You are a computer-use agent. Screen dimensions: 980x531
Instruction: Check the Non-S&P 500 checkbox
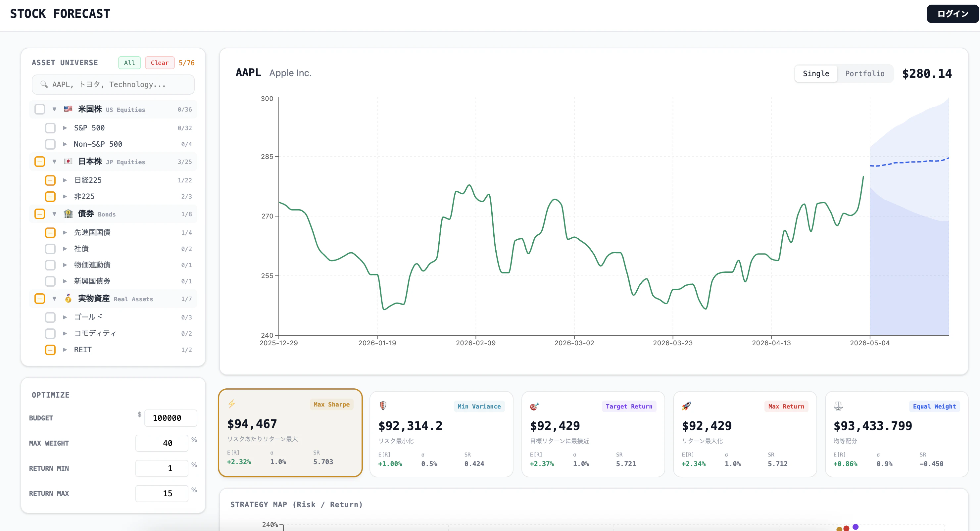point(50,144)
